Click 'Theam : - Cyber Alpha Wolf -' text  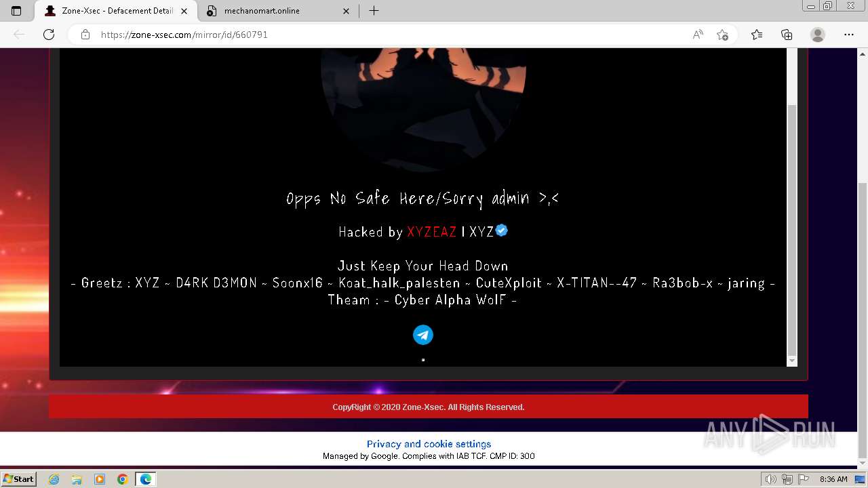[x=422, y=300]
